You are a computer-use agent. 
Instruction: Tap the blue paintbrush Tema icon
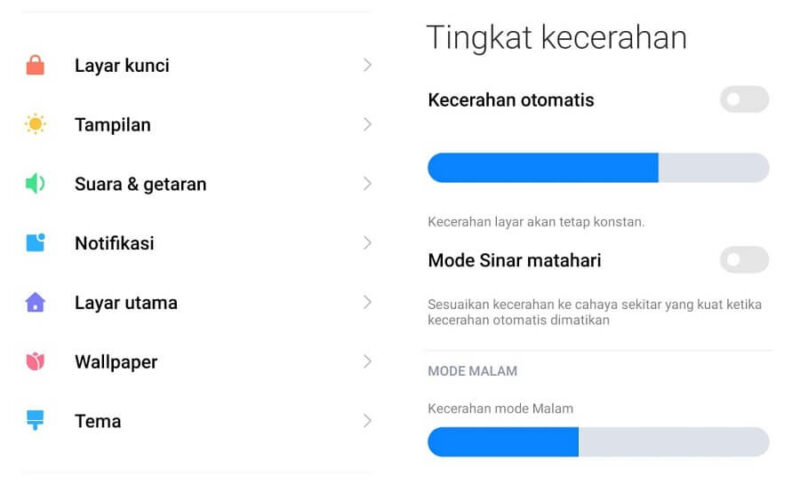pyautogui.click(x=35, y=420)
